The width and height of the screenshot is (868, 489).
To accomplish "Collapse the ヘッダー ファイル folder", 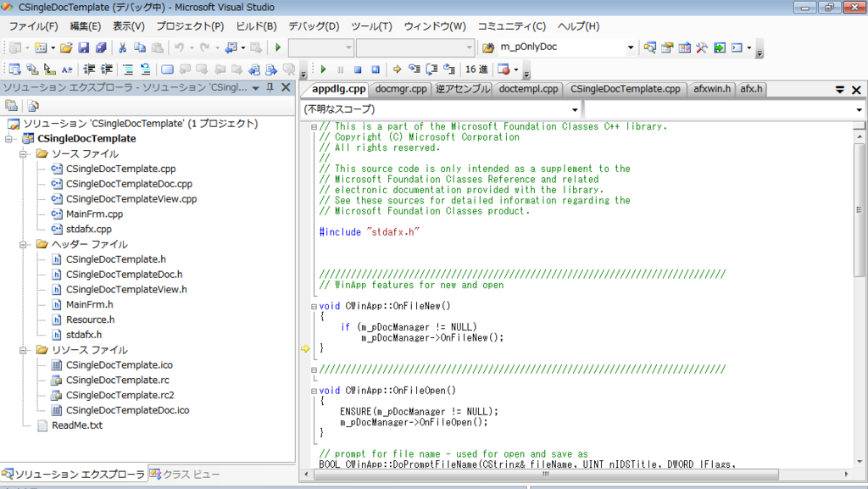I will click(x=23, y=244).
